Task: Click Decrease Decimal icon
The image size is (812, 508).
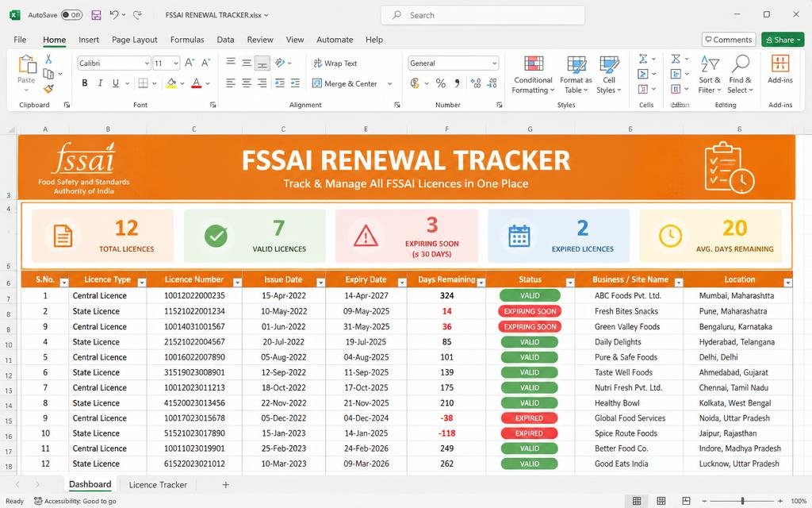Action: pos(492,83)
